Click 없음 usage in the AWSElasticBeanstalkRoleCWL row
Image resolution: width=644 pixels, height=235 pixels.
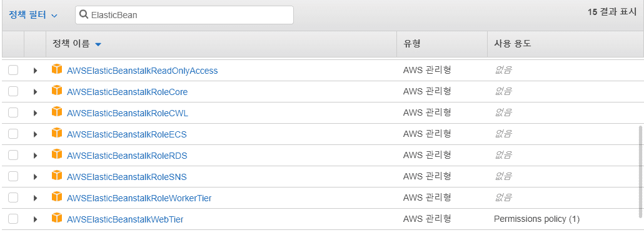pos(503,113)
